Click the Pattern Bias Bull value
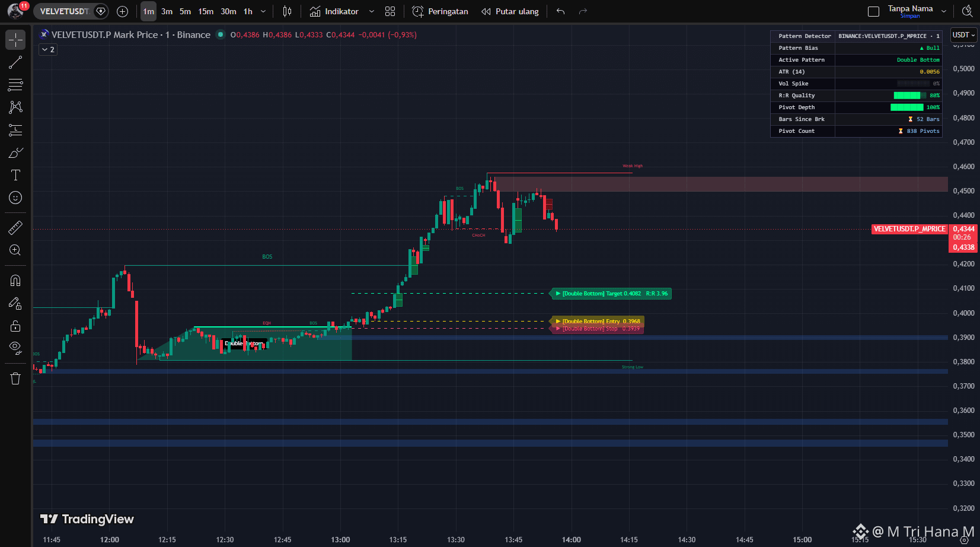980x547 pixels. click(930, 48)
